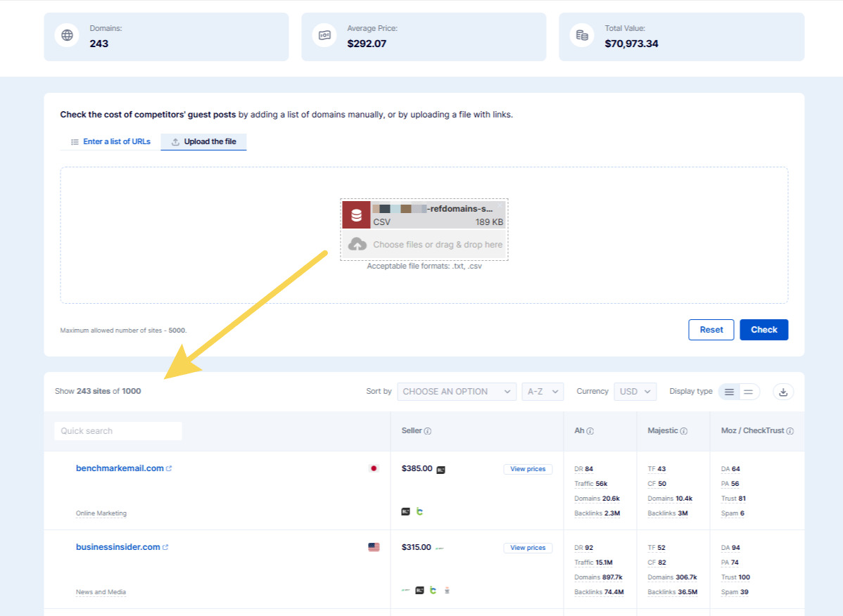Open the A-Z sort order dropdown
Screen dimensions: 843x616
point(543,391)
